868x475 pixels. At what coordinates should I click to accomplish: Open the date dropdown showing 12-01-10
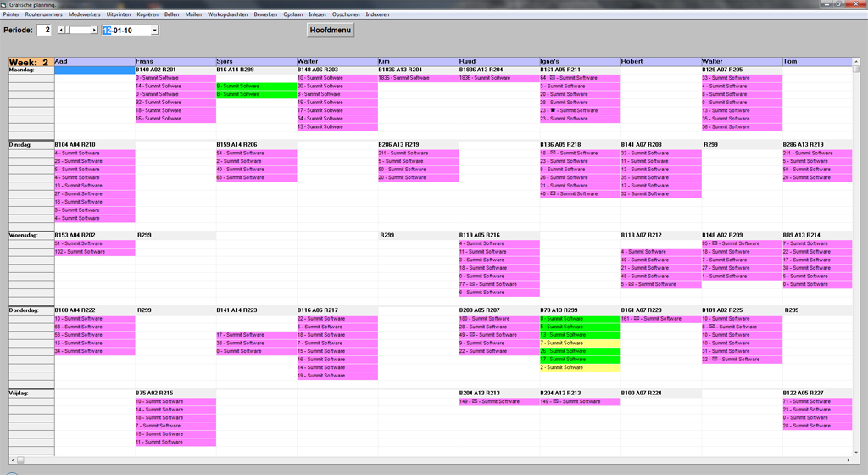154,31
